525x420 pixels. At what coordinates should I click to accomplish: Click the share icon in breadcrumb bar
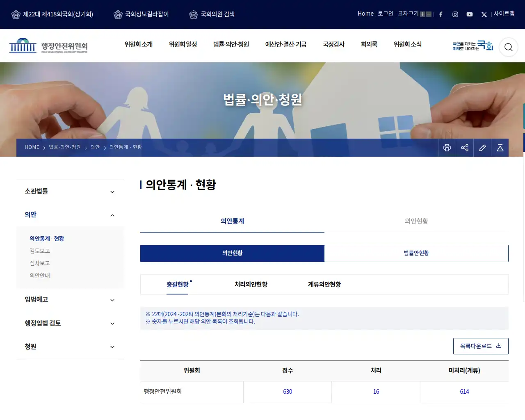[x=465, y=148]
